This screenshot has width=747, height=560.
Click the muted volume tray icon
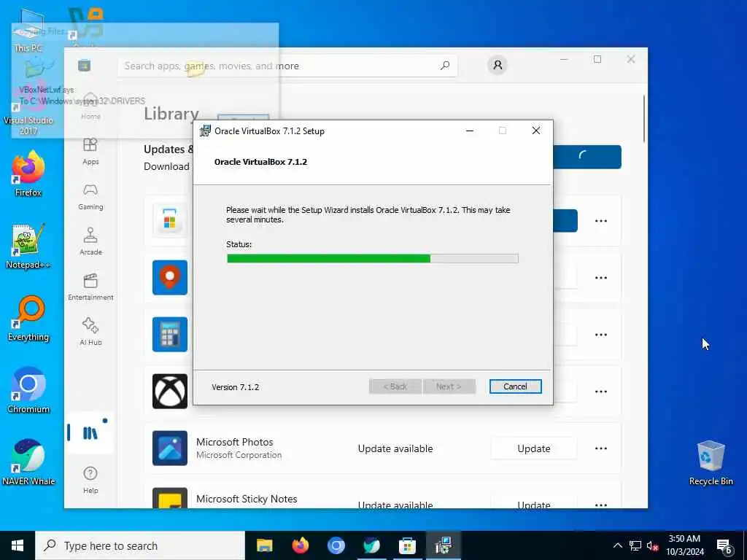tap(653, 545)
